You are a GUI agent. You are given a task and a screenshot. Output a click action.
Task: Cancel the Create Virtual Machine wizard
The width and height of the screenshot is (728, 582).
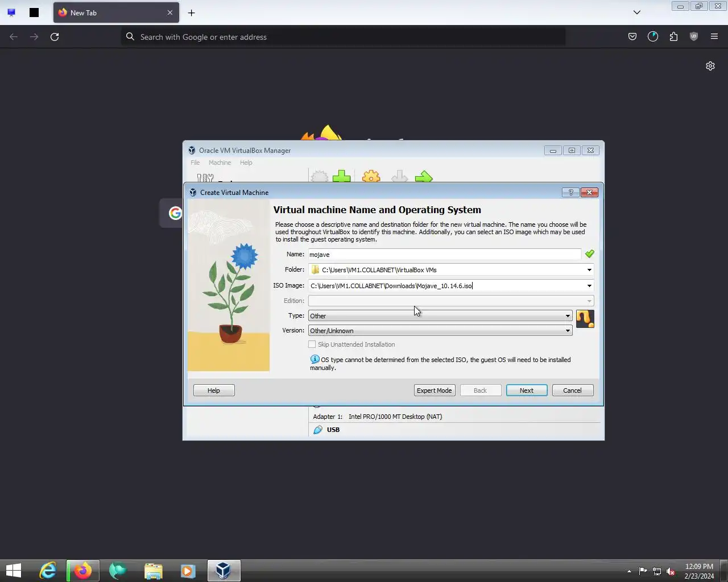point(572,390)
